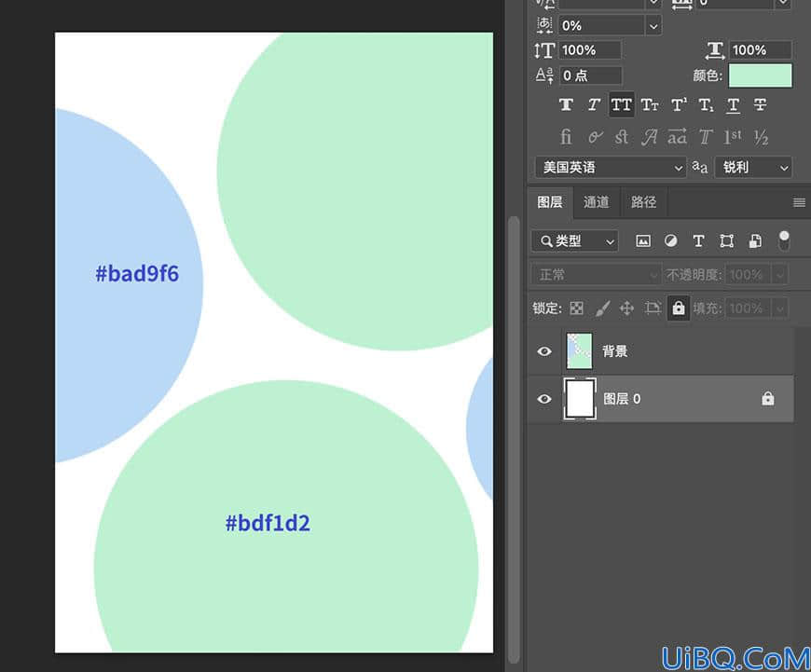Enable discretionary ligatures st icon

(621, 137)
